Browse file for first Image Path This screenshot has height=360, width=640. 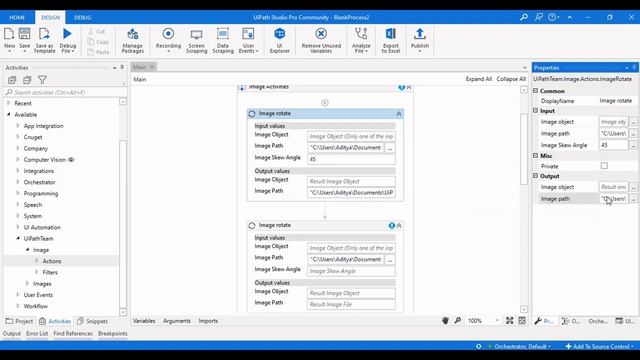click(x=390, y=148)
